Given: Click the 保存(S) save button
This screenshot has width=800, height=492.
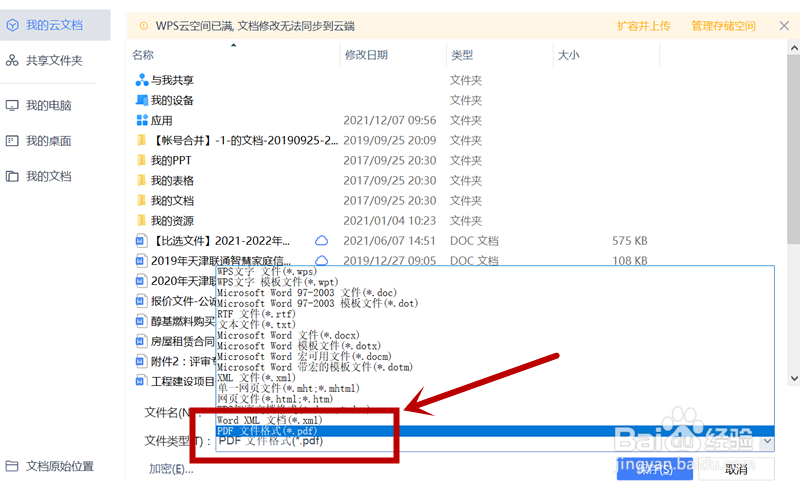Looking at the screenshot, I should click(655, 469).
